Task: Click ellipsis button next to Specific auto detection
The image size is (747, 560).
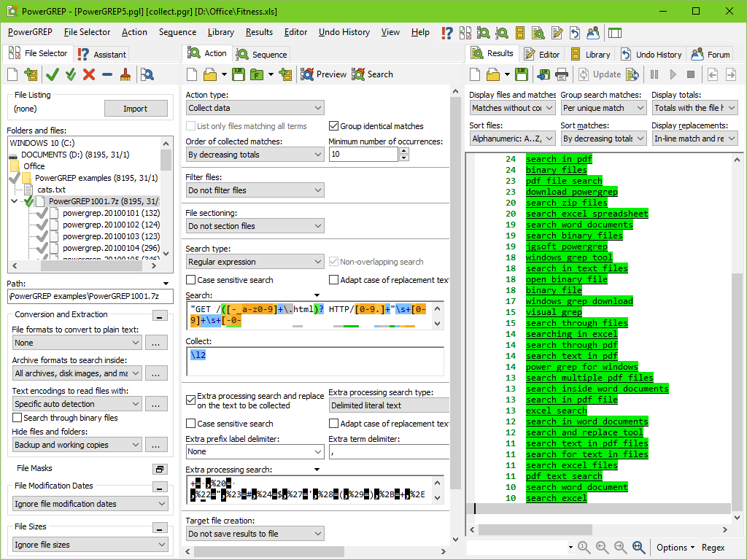Action: click(156, 404)
